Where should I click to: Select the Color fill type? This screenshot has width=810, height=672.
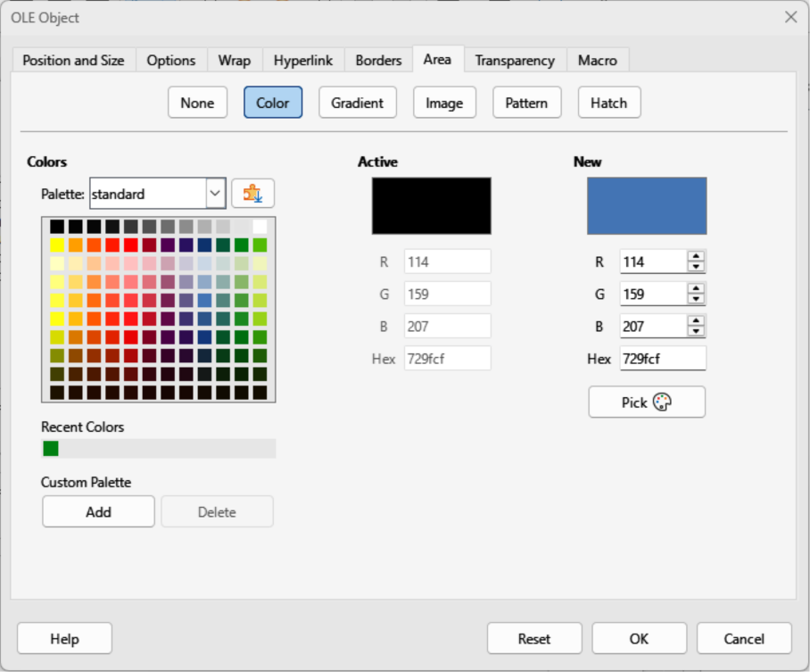(x=273, y=103)
